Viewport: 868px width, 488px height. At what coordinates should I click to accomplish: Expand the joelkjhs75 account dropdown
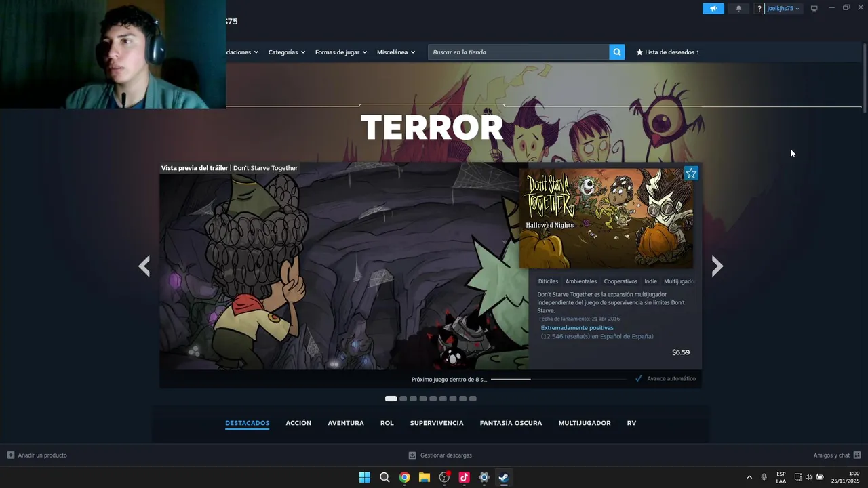(x=783, y=8)
